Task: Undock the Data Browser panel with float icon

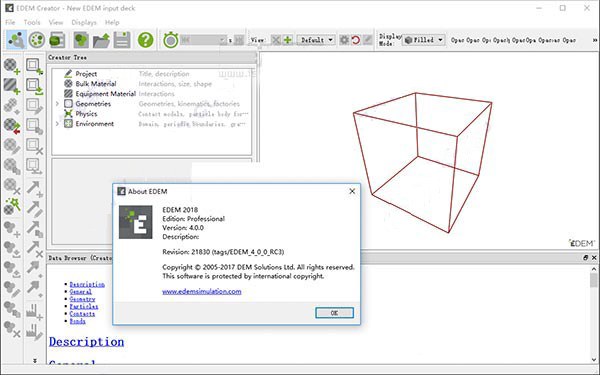Action: coord(586,258)
